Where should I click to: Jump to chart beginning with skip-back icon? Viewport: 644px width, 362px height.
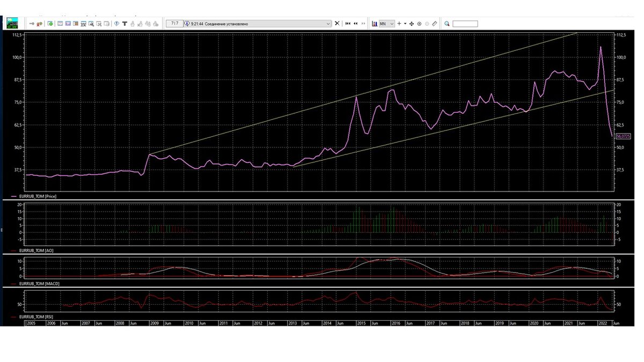[348, 24]
